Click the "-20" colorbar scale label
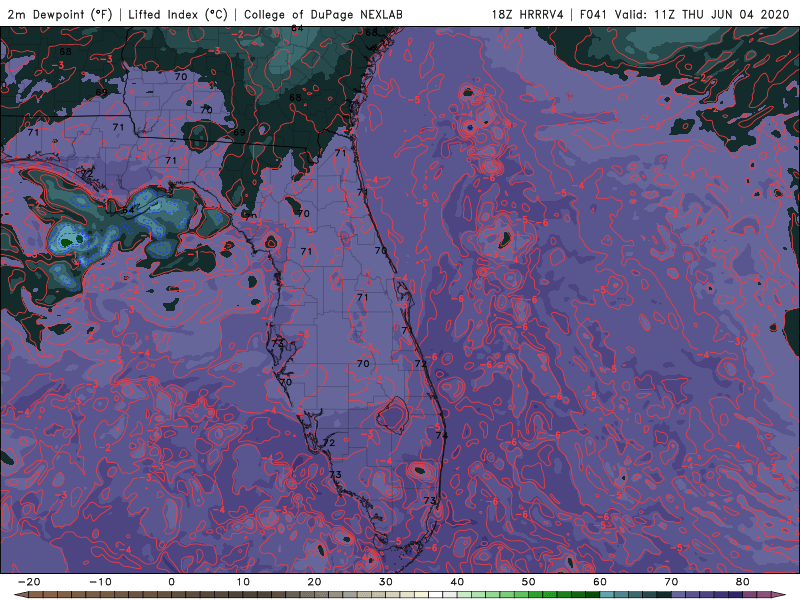 [x=29, y=582]
